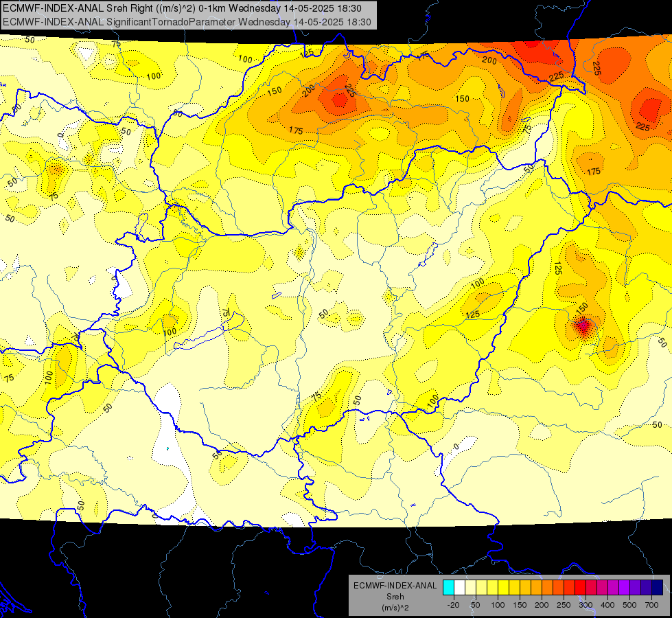Click the 700 value on the legend scale
The image size is (672, 618).
[x=651, y=605]
